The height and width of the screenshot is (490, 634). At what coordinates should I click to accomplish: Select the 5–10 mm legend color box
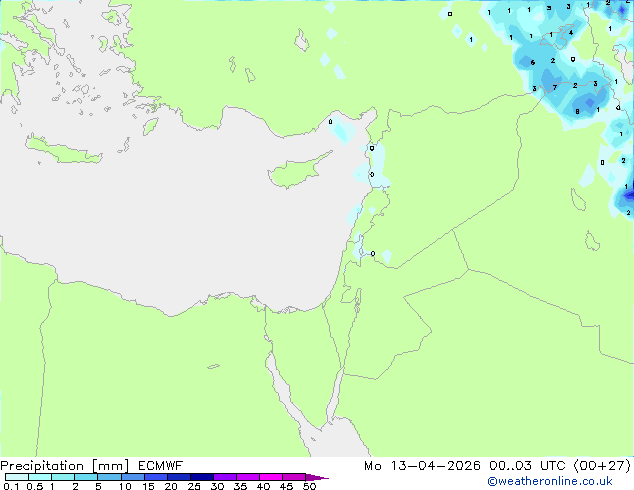109,477
